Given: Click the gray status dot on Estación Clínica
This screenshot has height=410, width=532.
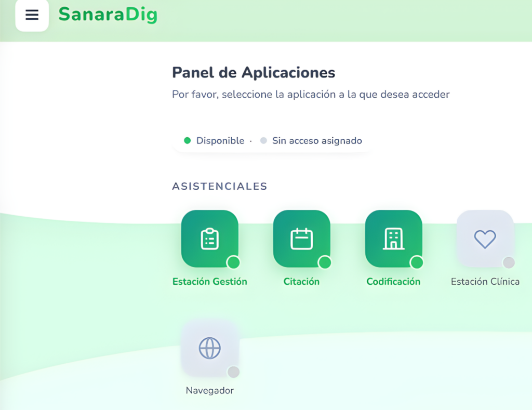Looking at the screenshot, I should 509,262.
